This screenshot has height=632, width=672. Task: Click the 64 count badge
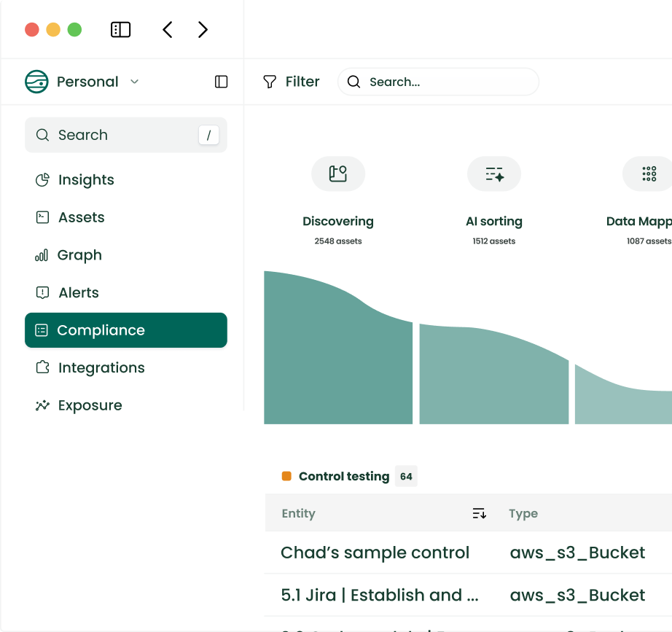(406, 476)
